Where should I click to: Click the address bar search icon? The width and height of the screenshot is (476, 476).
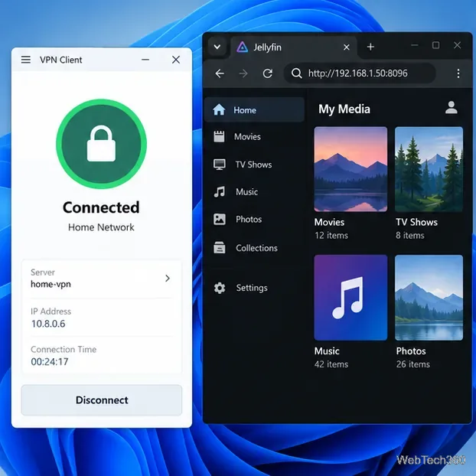(297, 73)
